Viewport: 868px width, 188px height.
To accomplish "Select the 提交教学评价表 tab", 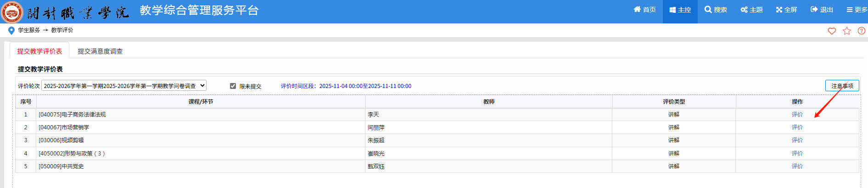I will (x=39, y=51).
